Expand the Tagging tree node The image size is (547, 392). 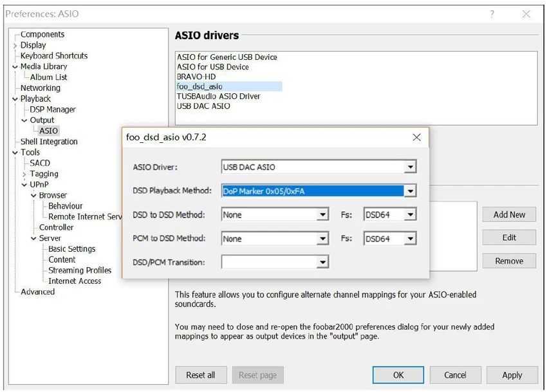(24, 174)
